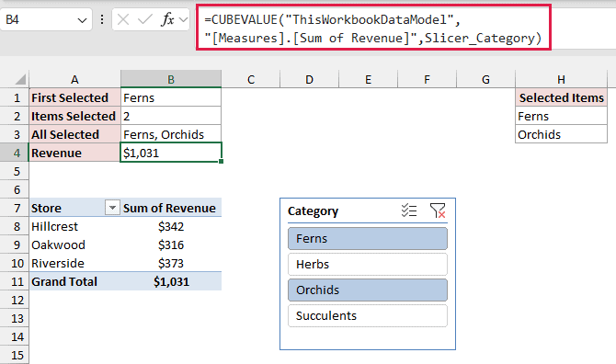Viewport: 616px width, 364px height.
Task: Toggle the Orchids slicer item
Action: click(368, 290)
